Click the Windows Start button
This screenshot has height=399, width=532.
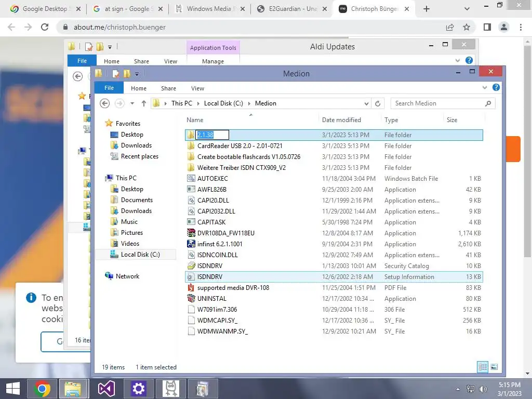coord(13,389)
